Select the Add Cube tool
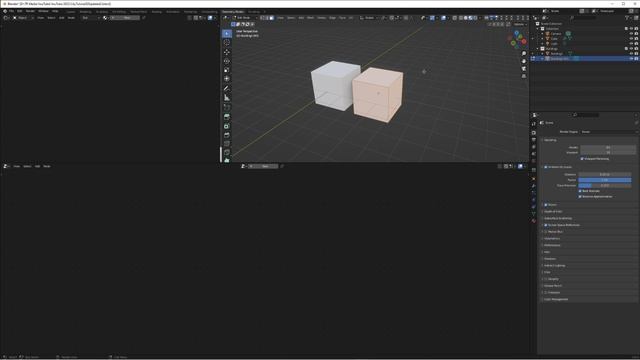Image resolution: width=640 pixels, height=360 pixels. (227, 107)
